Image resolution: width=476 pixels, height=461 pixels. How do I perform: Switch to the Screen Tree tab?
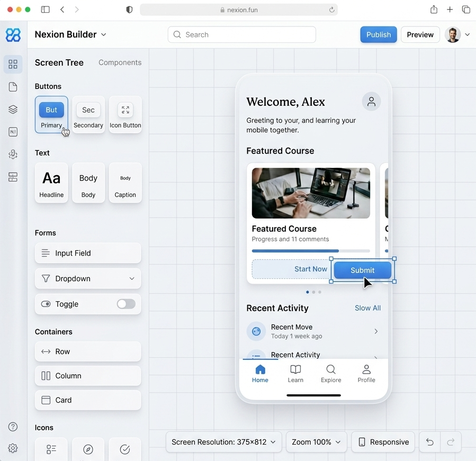coord(59,62)
